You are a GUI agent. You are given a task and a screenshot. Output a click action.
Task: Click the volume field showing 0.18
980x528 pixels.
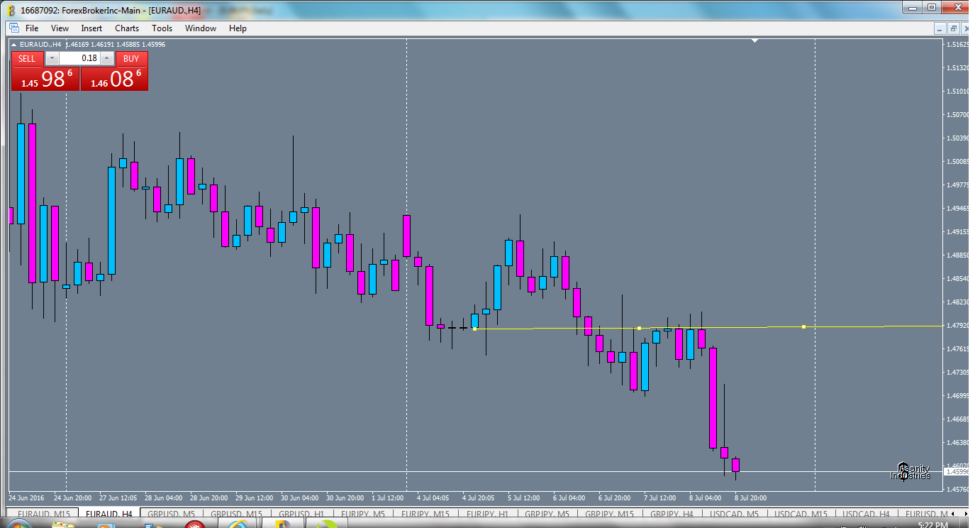79,58
